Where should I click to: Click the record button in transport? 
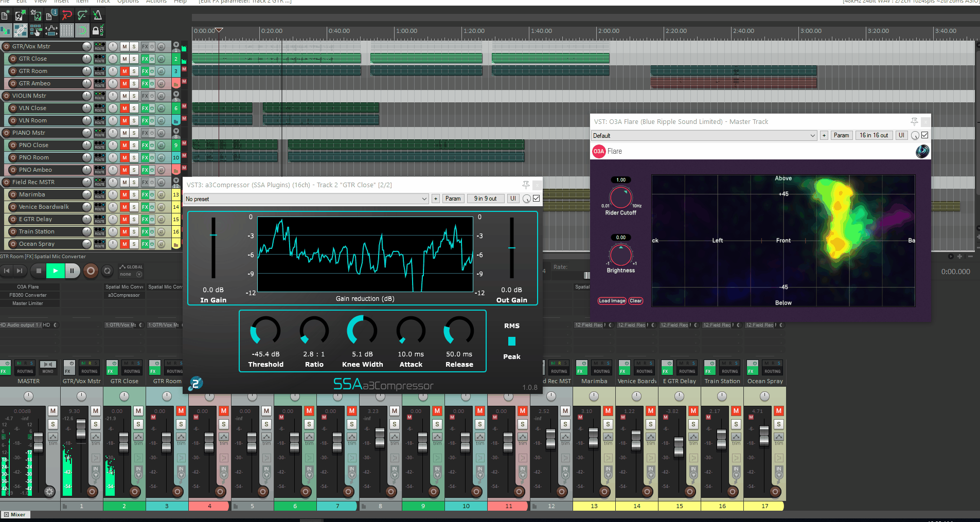[91, 271]
